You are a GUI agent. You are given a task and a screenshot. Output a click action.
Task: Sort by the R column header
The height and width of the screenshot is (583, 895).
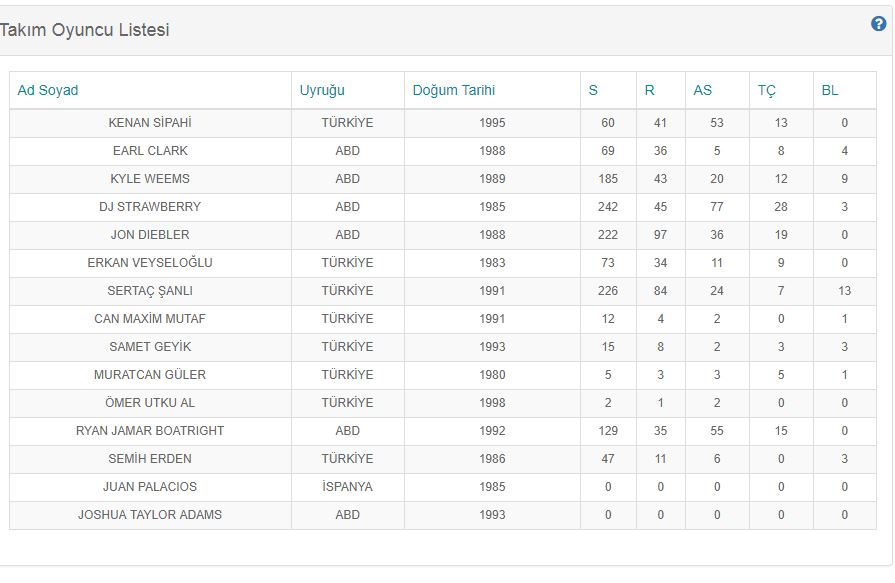click(649, 90)
